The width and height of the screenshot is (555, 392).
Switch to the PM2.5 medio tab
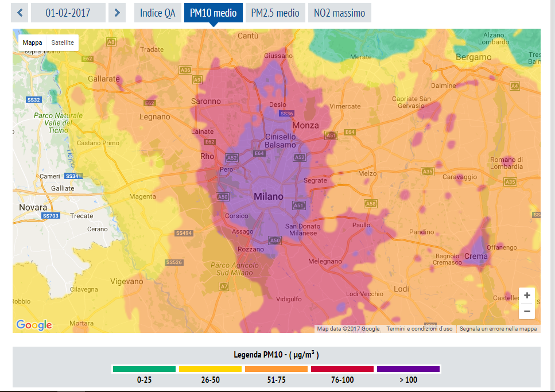point(275,13)
